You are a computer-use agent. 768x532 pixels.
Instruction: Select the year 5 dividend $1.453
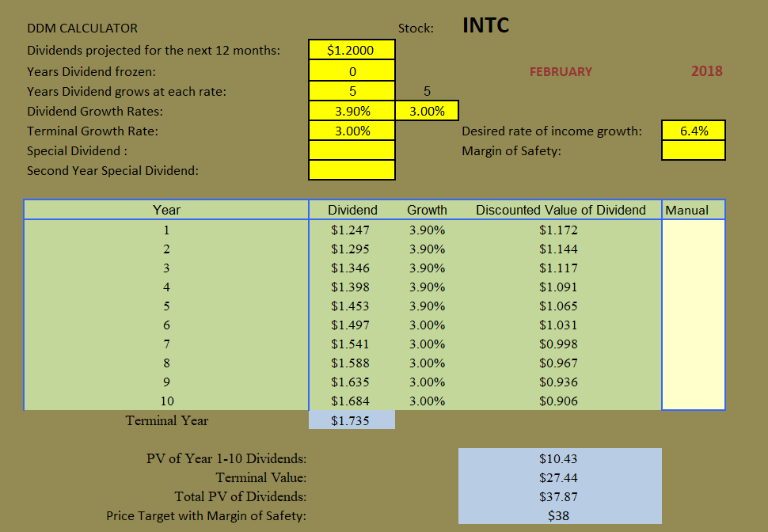350,306
